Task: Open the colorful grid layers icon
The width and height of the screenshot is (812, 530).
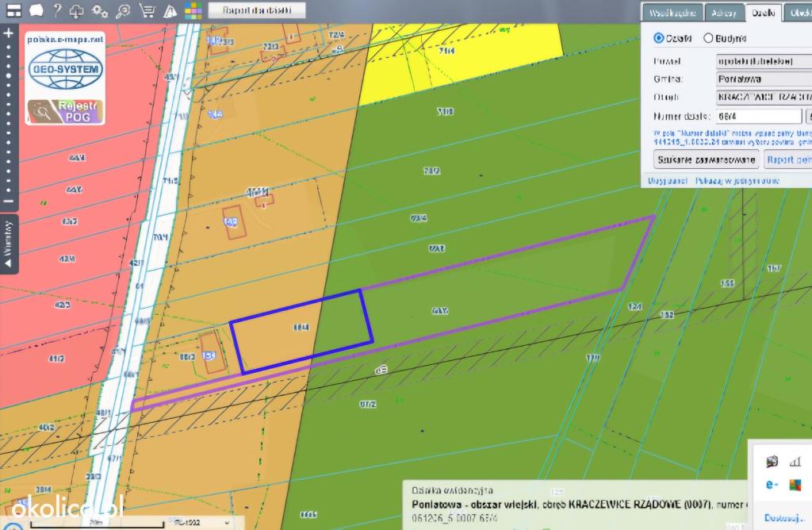Action: [193, 11]
